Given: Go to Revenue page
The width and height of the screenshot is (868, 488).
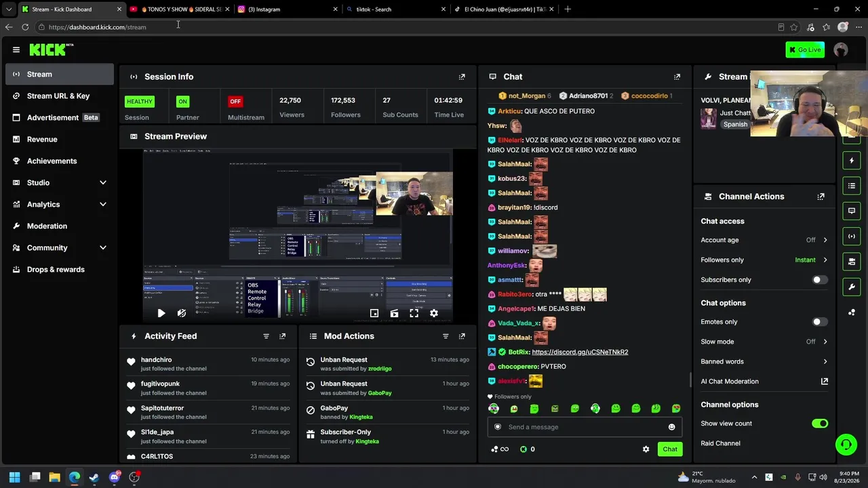Looking at the screenshot, I should [60, 140].
